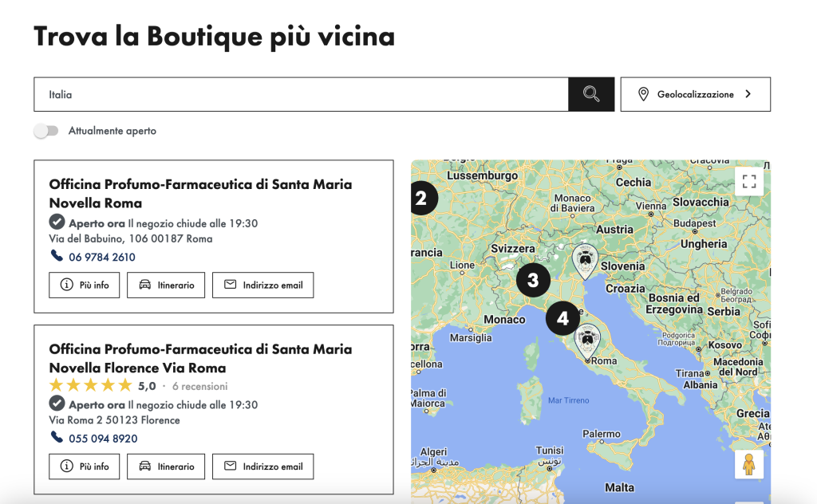Click the Street View pegman icon
The height and width of the screenshot is (504, 817).
pyautogui.click(x=748, y=465)
